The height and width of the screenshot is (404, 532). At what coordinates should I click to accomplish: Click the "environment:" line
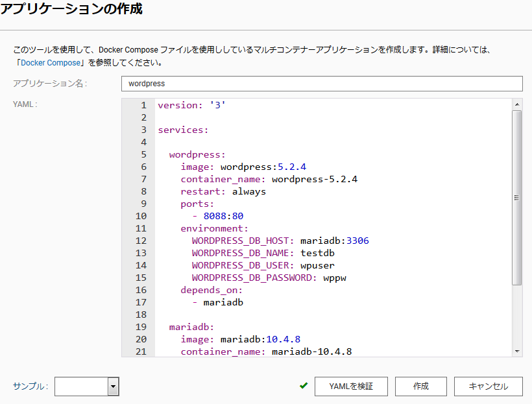(215, 228)
